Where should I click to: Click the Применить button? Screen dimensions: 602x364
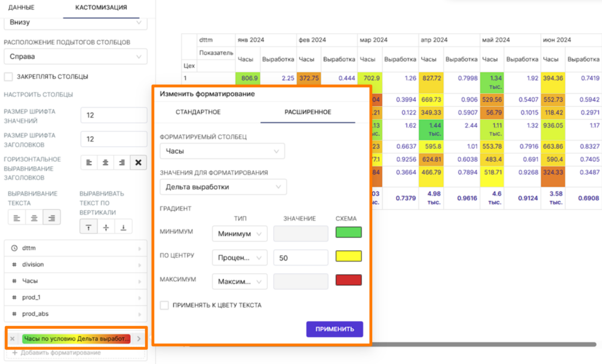[335, 329]
